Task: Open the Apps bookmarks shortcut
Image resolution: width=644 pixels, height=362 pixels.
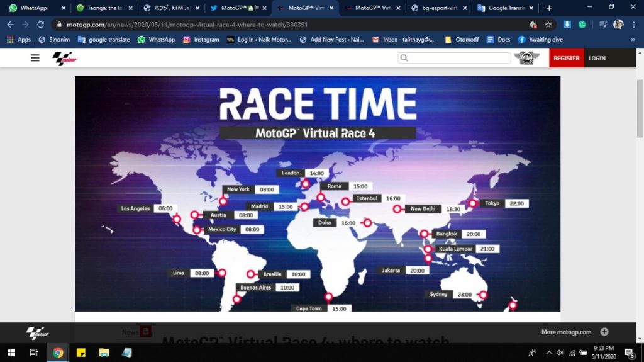Action: [18, 39]
